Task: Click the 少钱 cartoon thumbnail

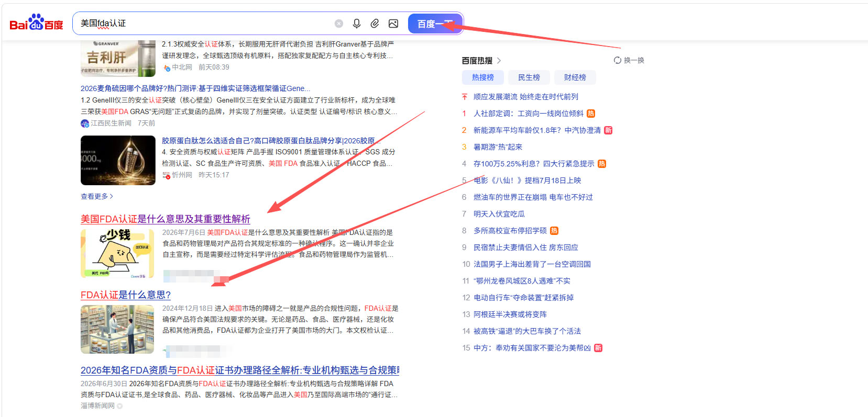Action: point(117,254)
